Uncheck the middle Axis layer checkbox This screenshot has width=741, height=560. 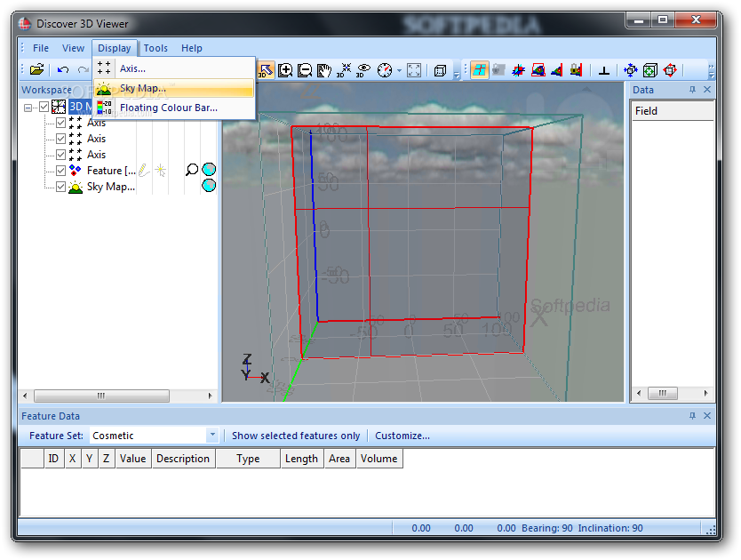60,139
